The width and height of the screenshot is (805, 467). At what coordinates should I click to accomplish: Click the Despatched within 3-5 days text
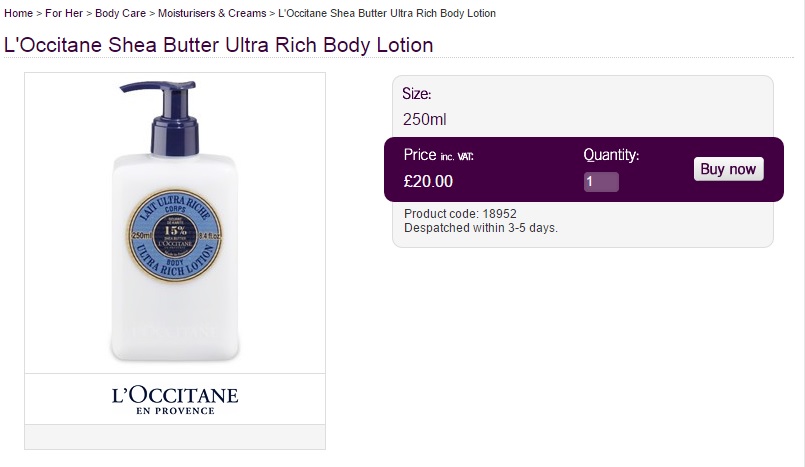point(480,228)
